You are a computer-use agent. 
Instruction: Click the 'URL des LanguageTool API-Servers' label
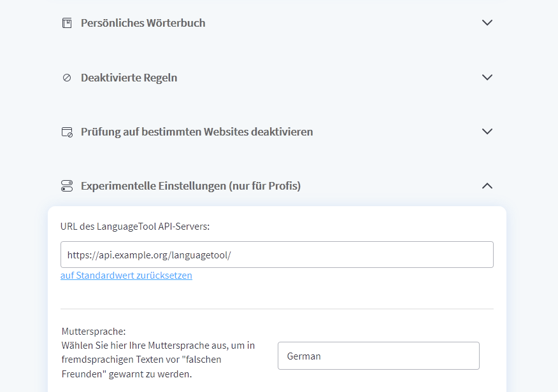135,226
